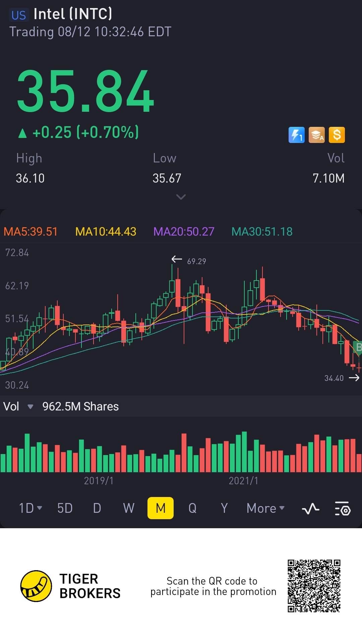This screenshot has height=644, width=362.
Task: Open the More timeframes dropdown
Action: point(265,508)
